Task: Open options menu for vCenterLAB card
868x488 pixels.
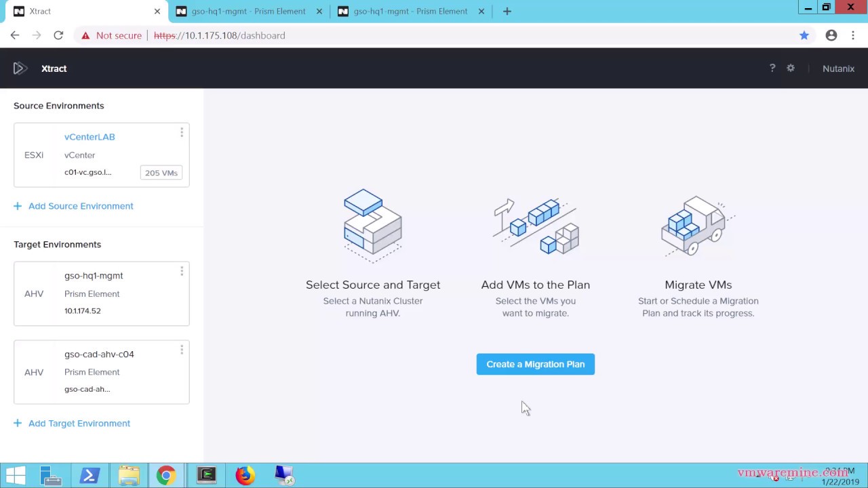Action: [x=182, y=133]
